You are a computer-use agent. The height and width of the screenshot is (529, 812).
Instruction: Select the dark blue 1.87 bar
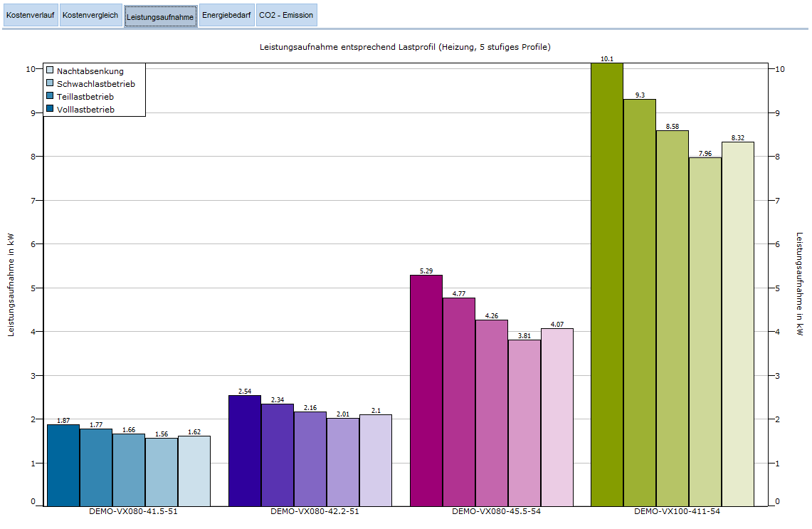tap(63, 465)
